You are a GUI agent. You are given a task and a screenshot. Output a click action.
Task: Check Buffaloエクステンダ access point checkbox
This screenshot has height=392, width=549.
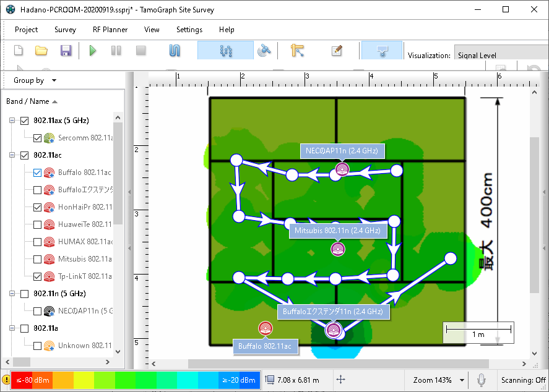(x=38, y=190)
